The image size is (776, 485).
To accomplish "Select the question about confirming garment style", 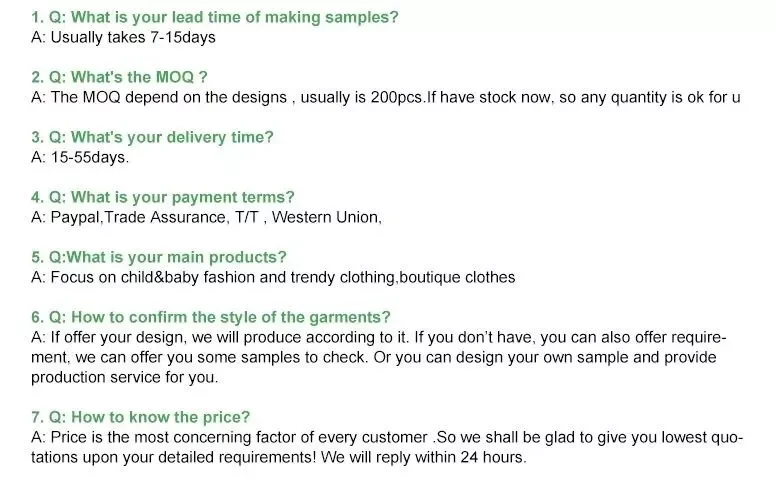I will (x=211, y=317).
